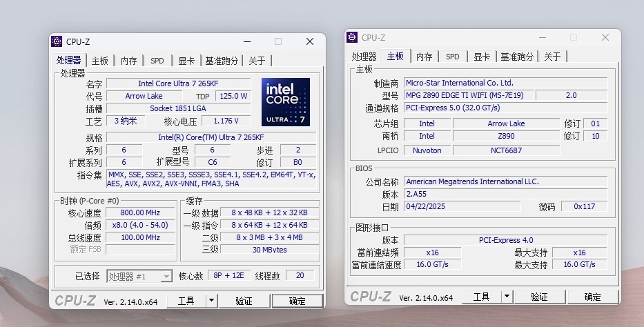The height and width of the screenshot is (327, 644).
Task: Click the 验证 button in the right window
Action: tap(539, 297)
